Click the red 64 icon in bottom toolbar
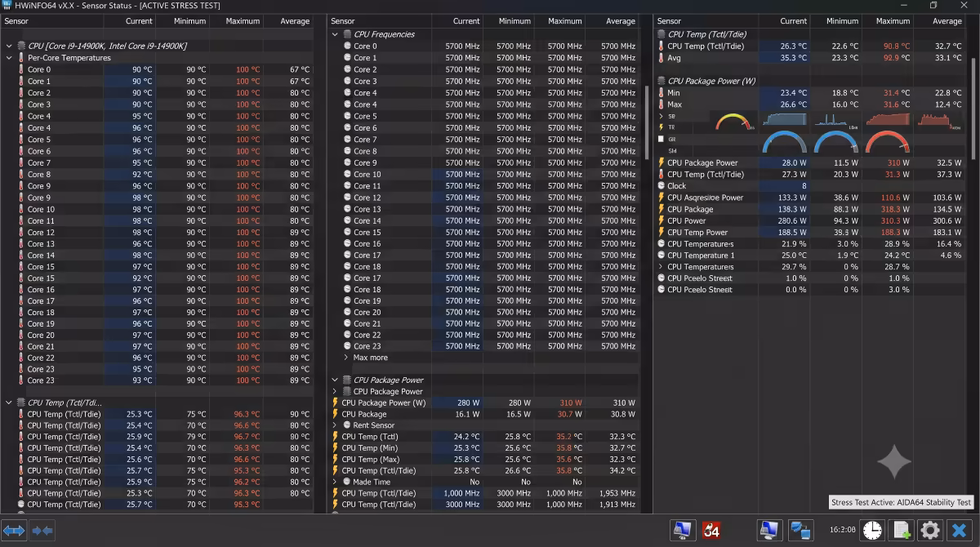Screen dimensions: 980x547 click(x=711, y=530)
